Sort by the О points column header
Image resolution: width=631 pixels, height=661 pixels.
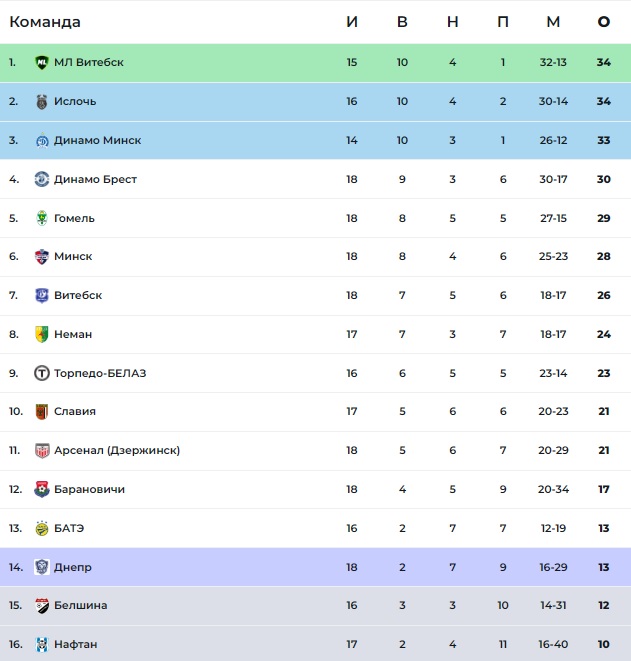coord(604,21)
